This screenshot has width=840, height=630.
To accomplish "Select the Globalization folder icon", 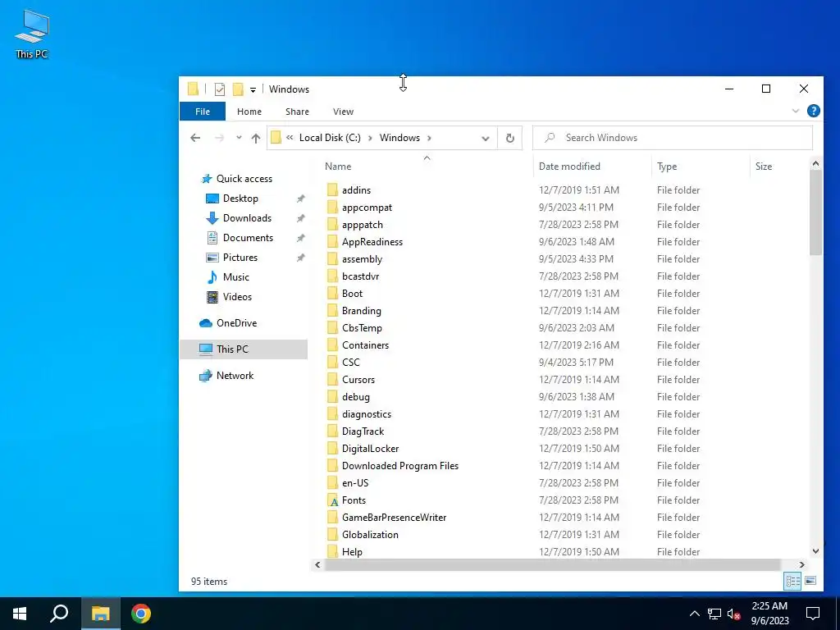I will [333, 535].
